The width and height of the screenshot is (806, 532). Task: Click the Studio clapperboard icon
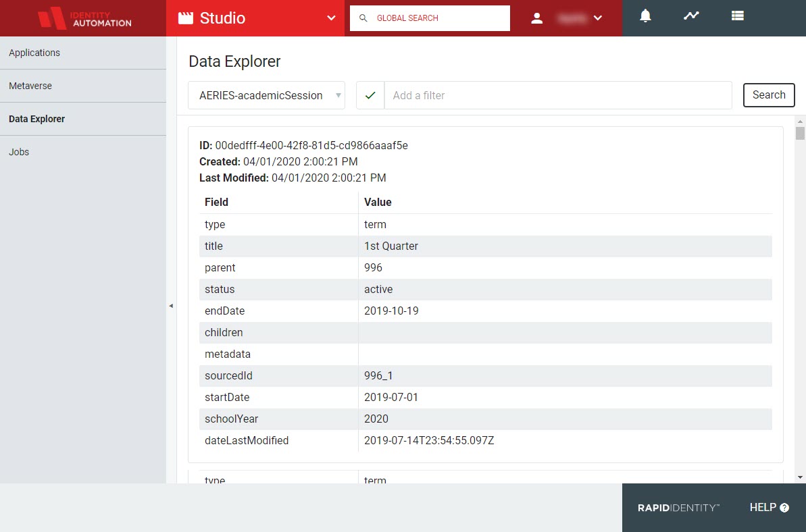pos(185,18)
